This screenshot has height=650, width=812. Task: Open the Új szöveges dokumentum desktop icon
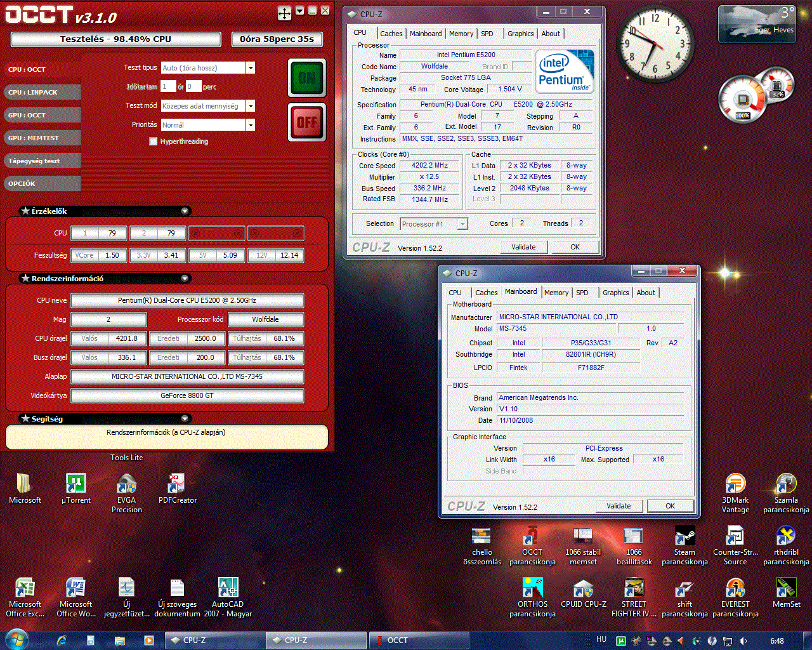click(x=177, y=597)
